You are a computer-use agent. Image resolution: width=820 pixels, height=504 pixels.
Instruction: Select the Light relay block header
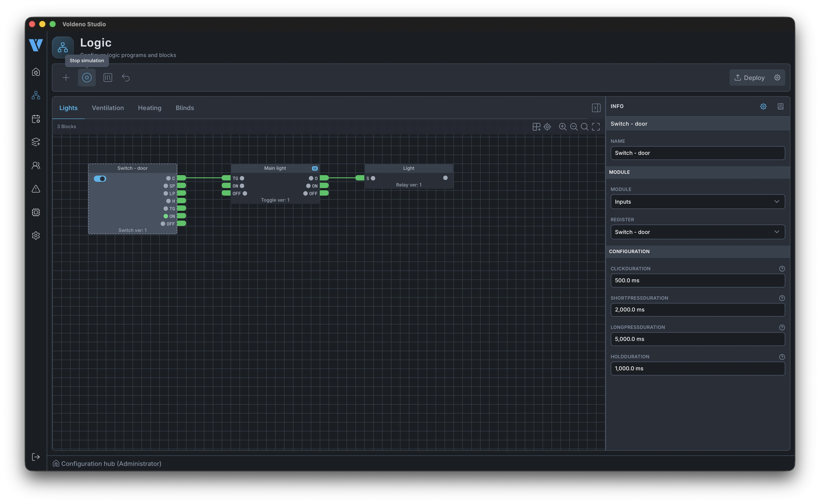(x=409, y=168)
